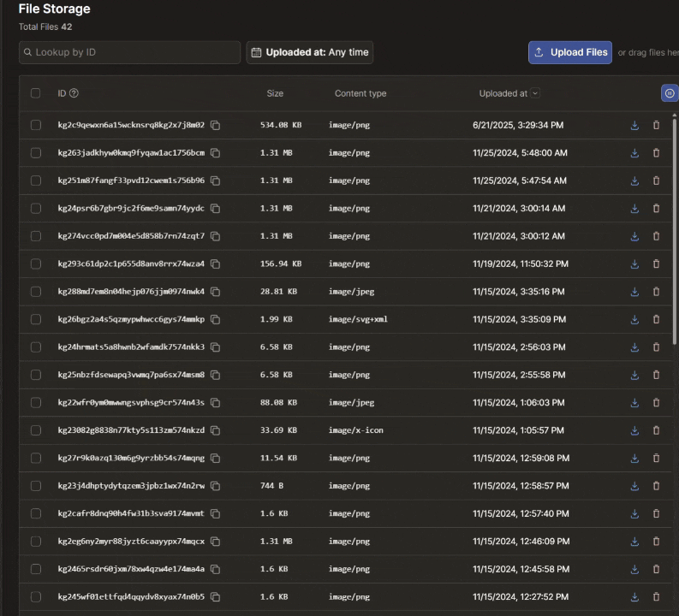679x616 pixels.
Task: Check the row for kg251m87fangf33pvd12cwem1s756b96
Action: (35, 181)
